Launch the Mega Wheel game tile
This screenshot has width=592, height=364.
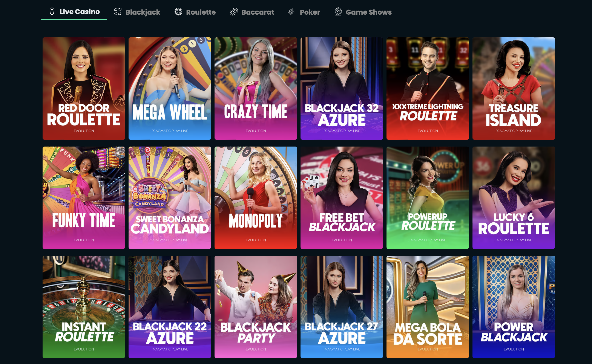[x=170, y=88]
